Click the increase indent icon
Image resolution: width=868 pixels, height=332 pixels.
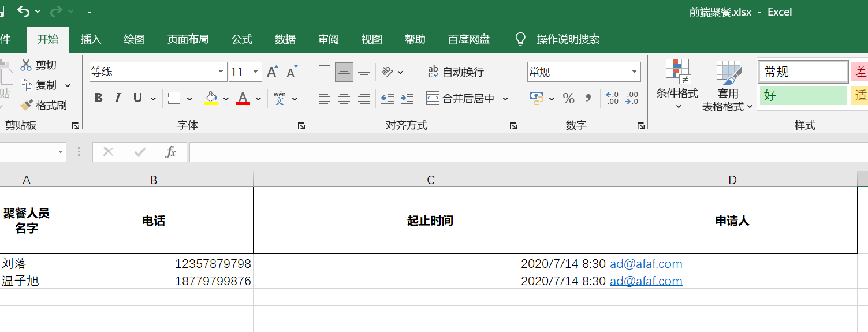point(407,98)
